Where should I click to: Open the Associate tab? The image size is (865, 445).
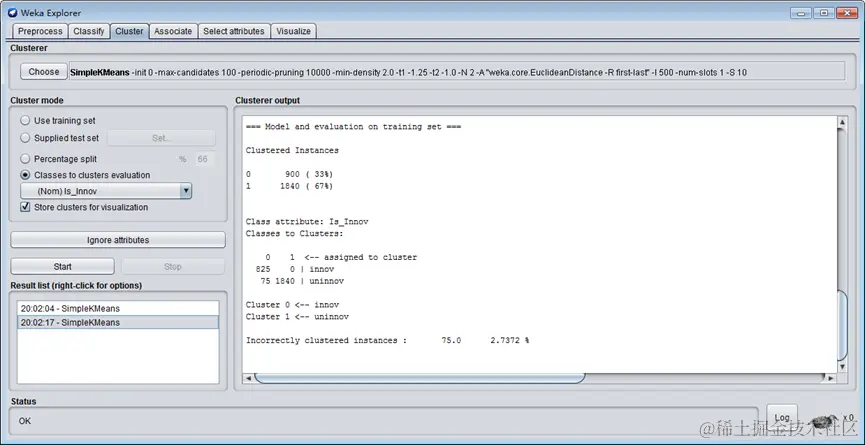(173, 31)
